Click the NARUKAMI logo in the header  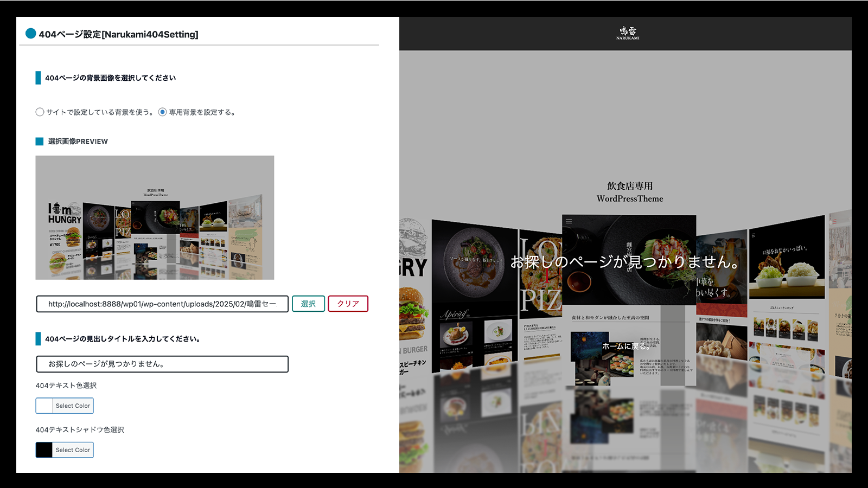628,33
